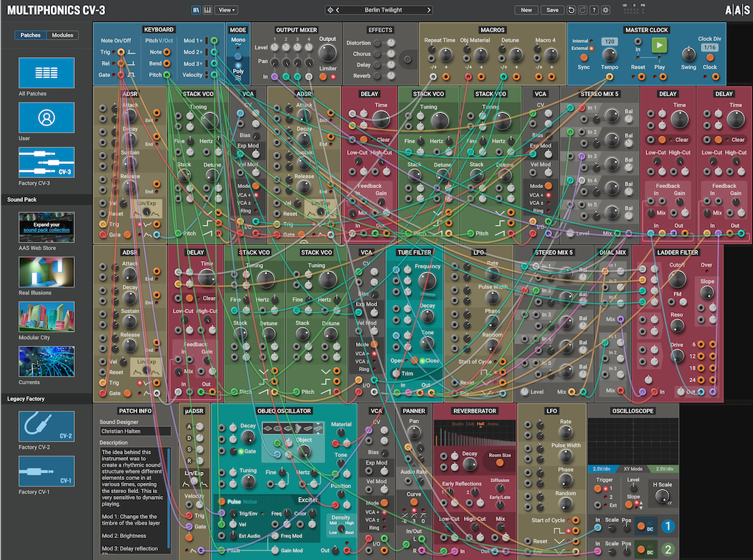This screenshot has height=560, width=753.
Task: Click the oscilloscope Slope button
Action: (629, 505)
